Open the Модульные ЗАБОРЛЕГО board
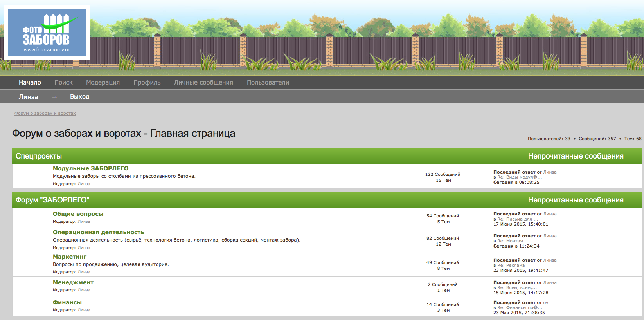This screenshot has height=320, width=644. 90,168
